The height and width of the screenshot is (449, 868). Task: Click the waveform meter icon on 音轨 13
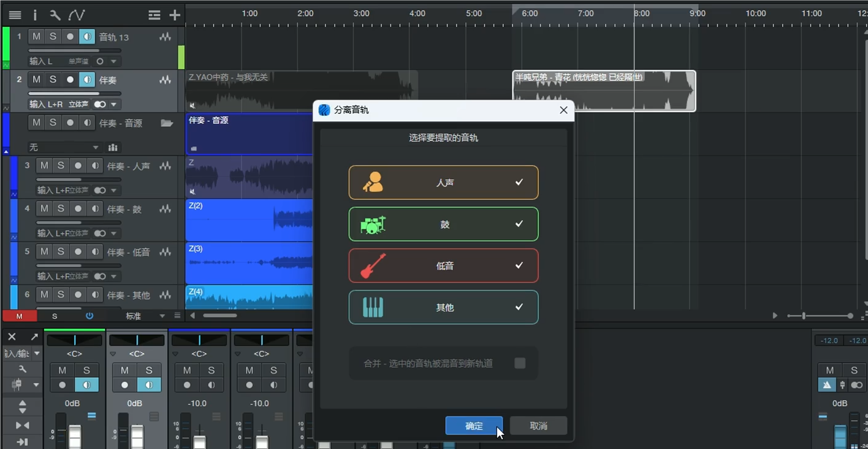coord(165,37)
